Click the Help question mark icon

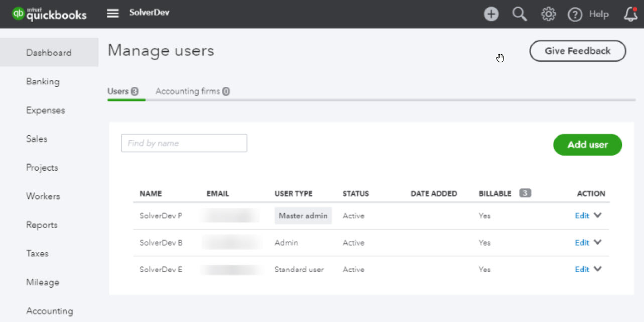click(575, 15)
